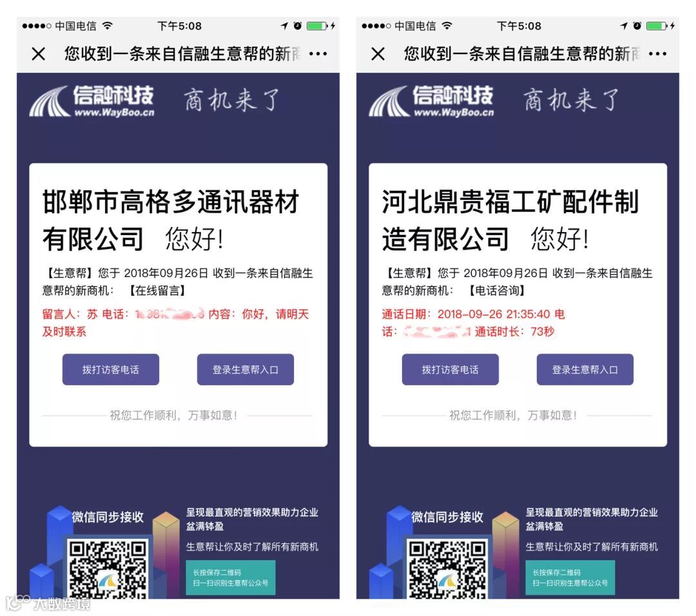The image size is (696, 616).
Task: Click 登录生意帮入口 on the left card
Action: pos(246,369)
